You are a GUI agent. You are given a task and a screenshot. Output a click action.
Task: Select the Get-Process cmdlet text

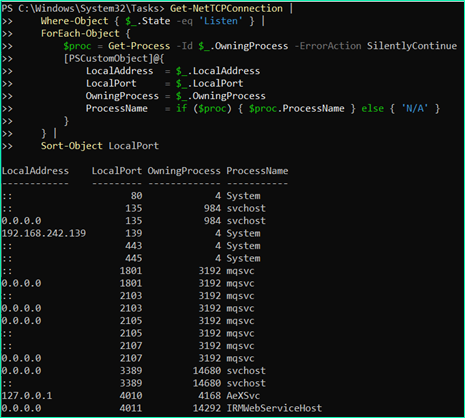point(139,46)
